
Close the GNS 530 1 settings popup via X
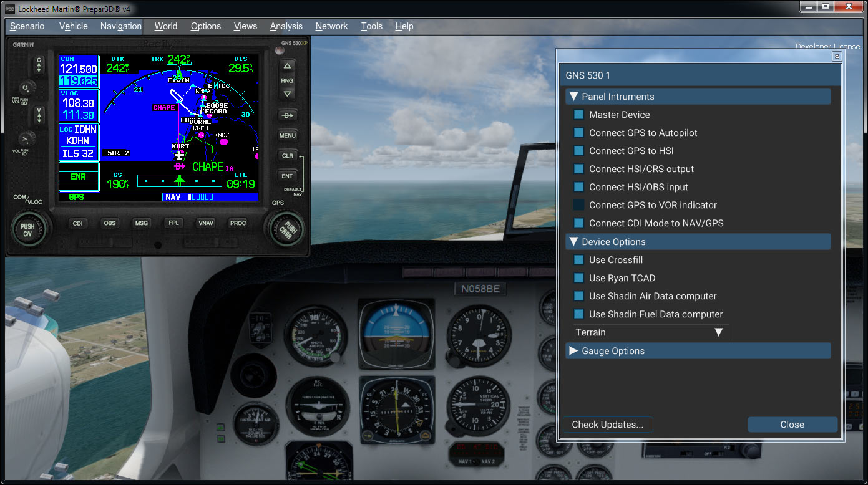(x=837, y=56)
